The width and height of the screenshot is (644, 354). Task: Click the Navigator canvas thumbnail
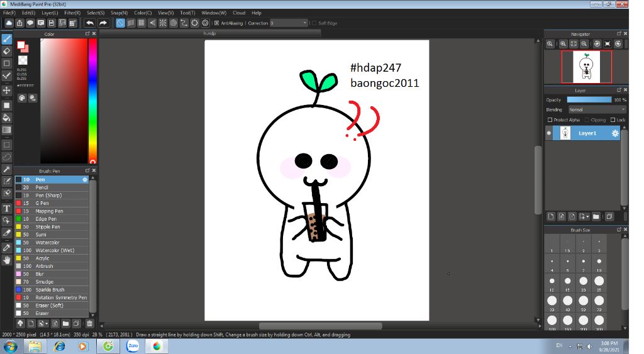coord(587,67)
